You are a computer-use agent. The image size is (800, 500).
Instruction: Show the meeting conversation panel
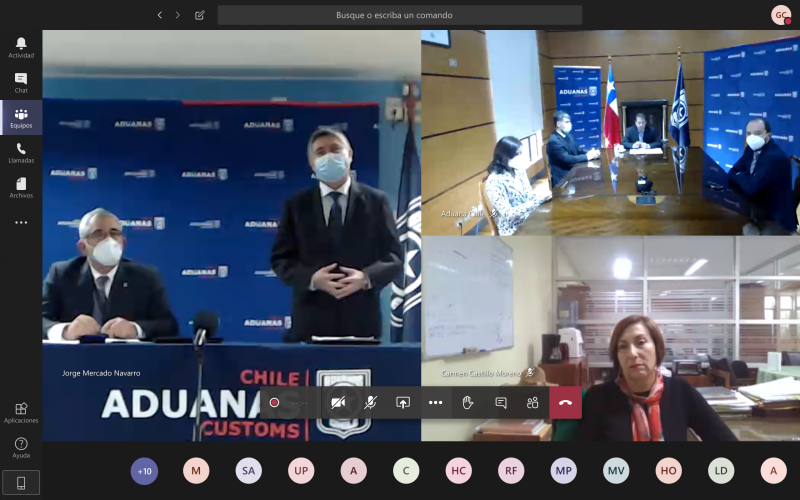[501, 403]
